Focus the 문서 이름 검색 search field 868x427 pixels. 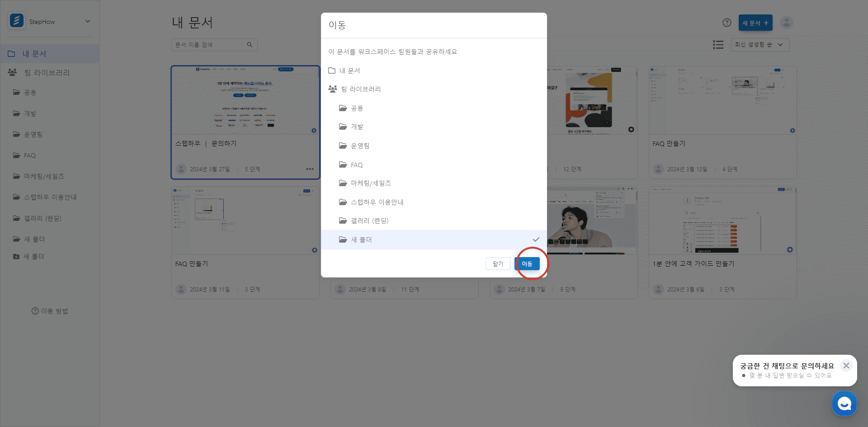coord(214,45)
